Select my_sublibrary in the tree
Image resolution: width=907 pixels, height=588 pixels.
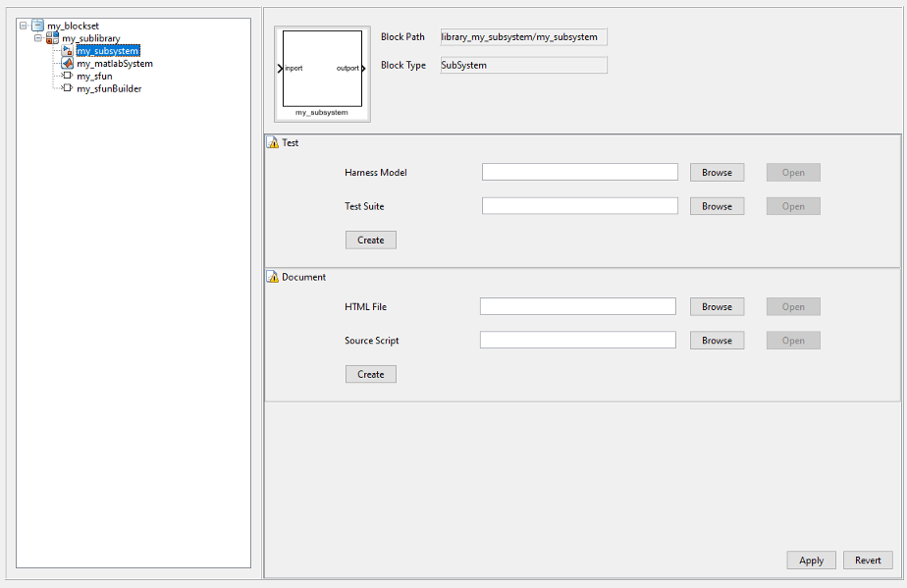(x=91, y=39)
